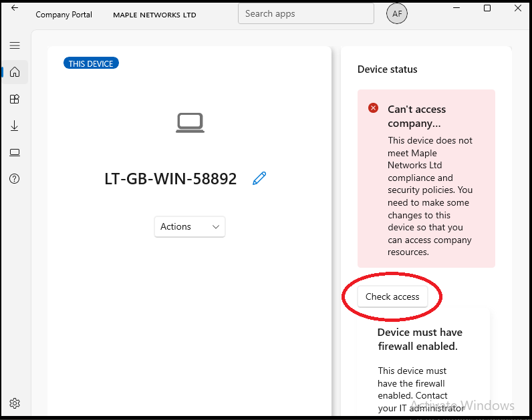
Task: Maximize the Company Portal window
Action: (487, 8)
